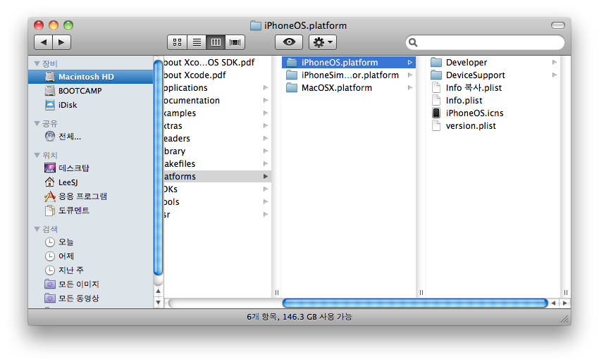This screenshot has width=599, height=364.
Task: Open the 데스크탑 sidebar location
Action: pyautogui.click(x=90, y=168)
